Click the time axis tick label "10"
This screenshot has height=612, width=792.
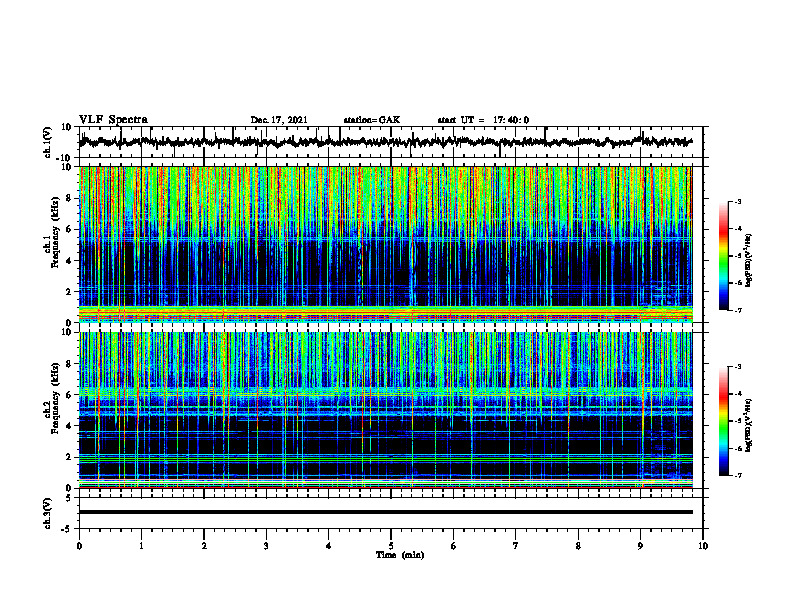coord(703,546)
